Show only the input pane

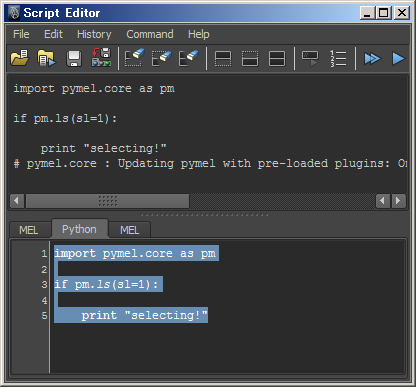(250, 59)
